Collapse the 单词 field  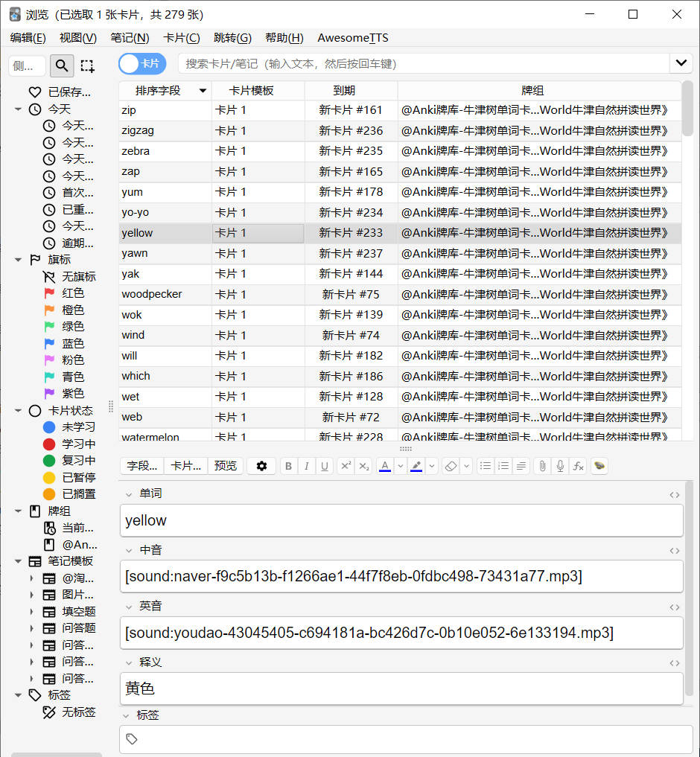coord(129,494)
